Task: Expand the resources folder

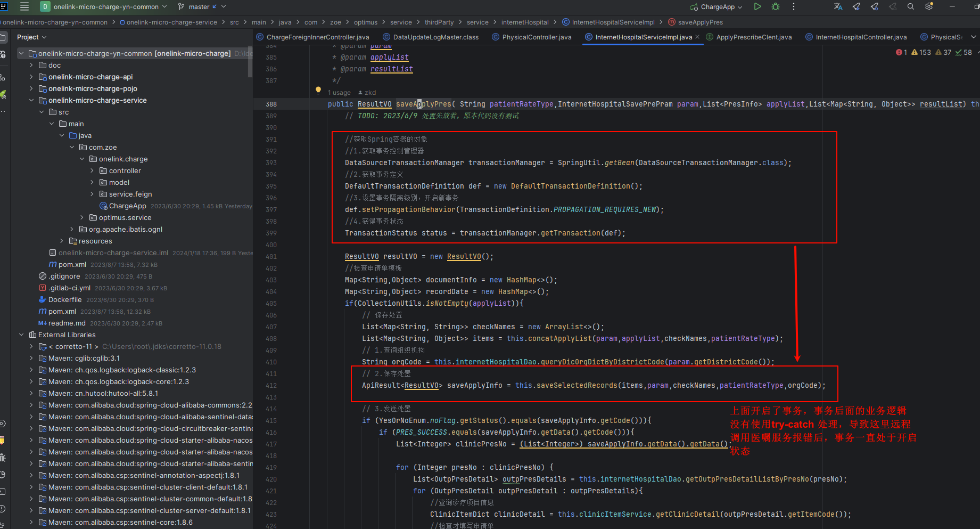Action: (x=62, y=241)
